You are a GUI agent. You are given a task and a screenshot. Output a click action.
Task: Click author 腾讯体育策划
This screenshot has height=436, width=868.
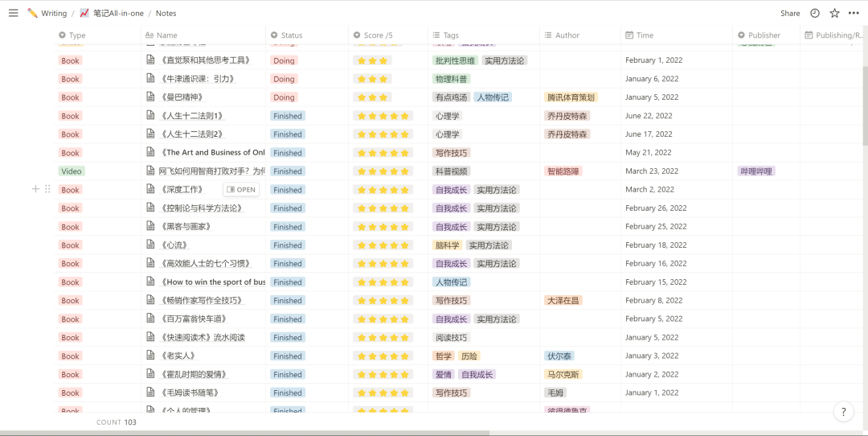(571, 97)
